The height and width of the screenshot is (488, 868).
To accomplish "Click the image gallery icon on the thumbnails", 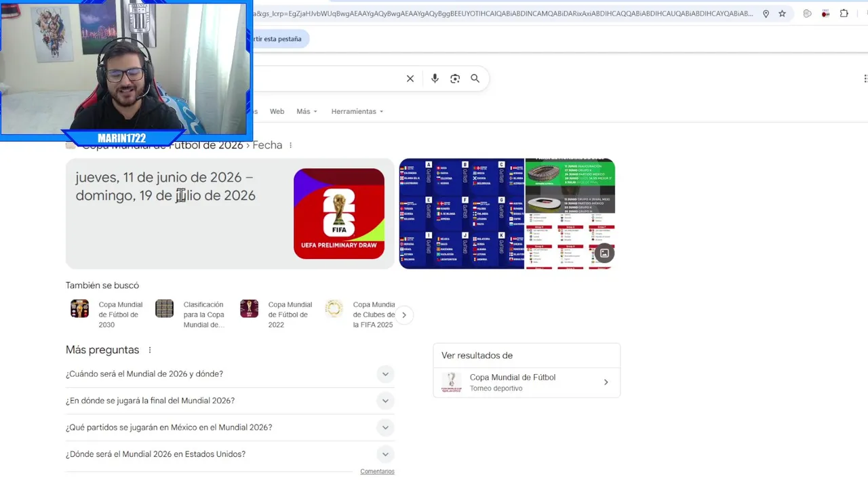I will click(604, 253).
